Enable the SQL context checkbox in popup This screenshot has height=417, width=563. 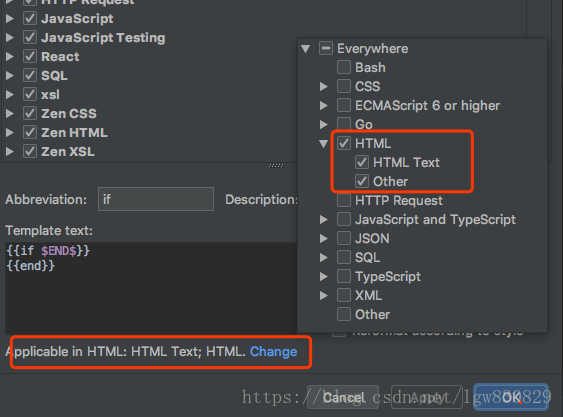[344, 257]
